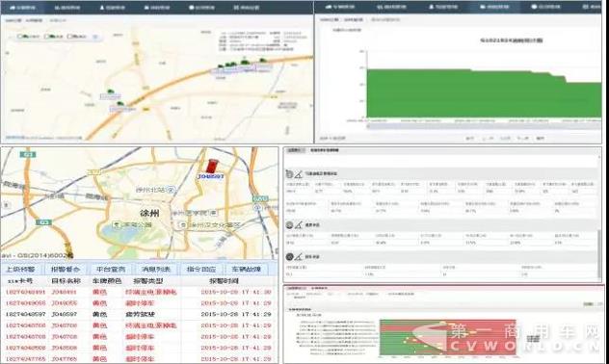Click the 疲劳驾驶 alarm type cell
This screenshot has width=609, height=364.
click(x=140, y=314)
